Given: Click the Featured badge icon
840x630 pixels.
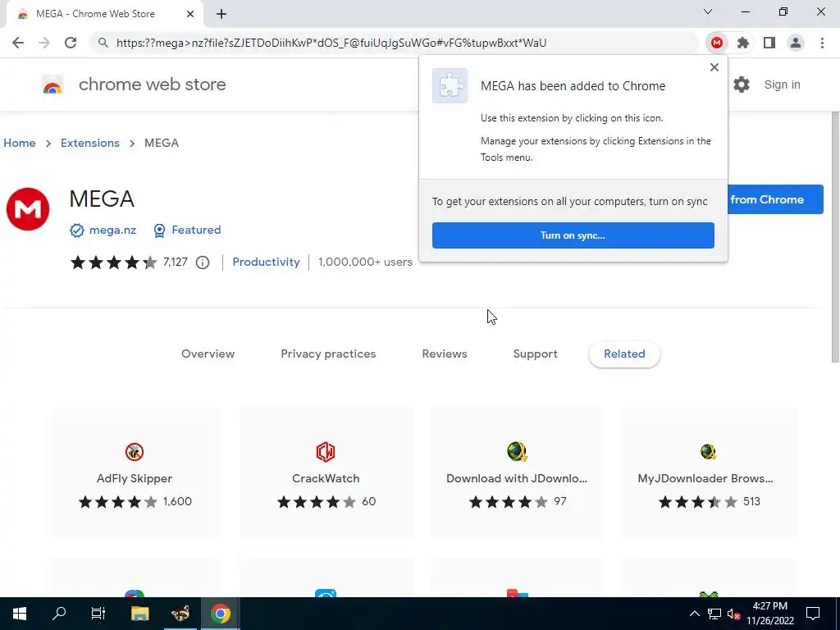Looking at the screenshot, I should 159,231.
